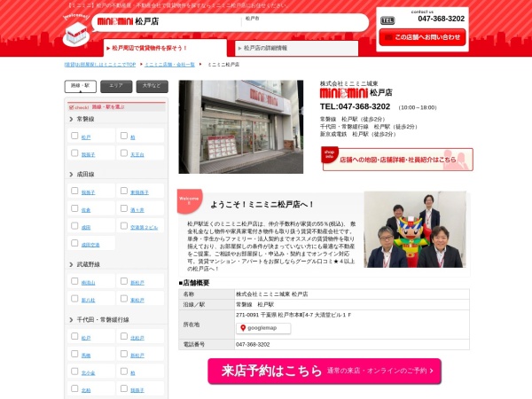
Task: Check the 空港第2ビル station checkbox
Action: (124, 225)
